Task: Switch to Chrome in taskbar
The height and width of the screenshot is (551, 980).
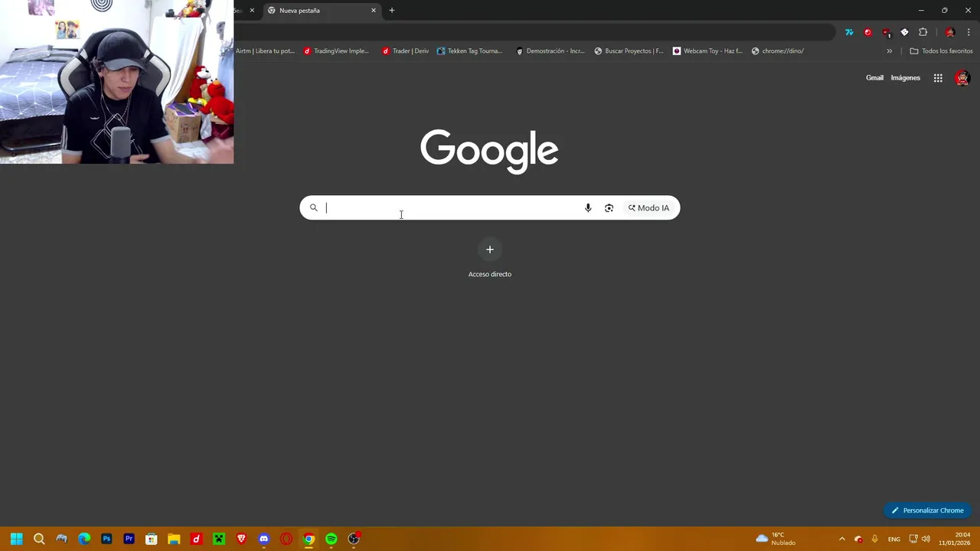Action: click(309, 539)
